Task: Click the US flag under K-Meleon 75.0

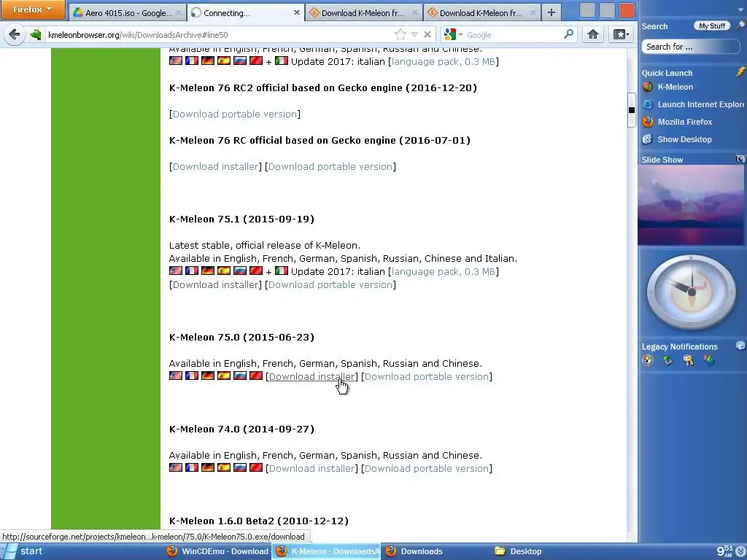Action: click(176, 376)
